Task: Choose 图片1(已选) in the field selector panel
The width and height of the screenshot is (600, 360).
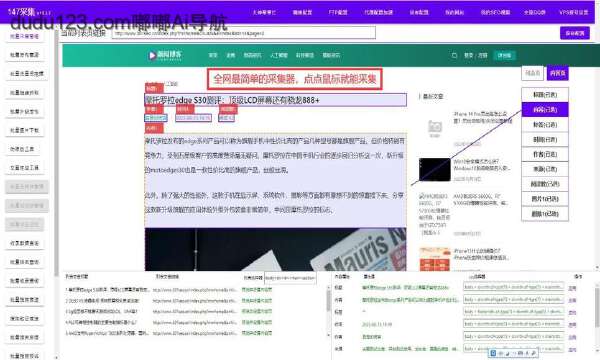Action: pyautogui.click(x=545, y=199)
